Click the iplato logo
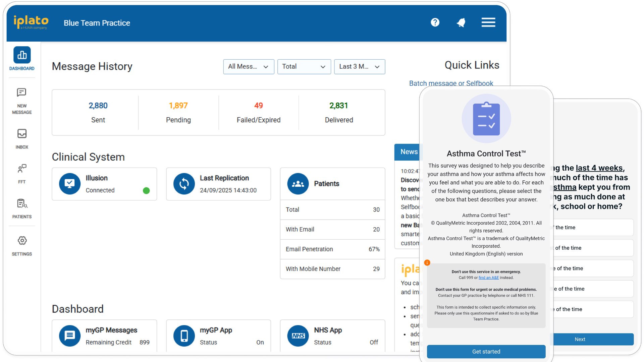 pyautogui.click(x=31, y=22)
